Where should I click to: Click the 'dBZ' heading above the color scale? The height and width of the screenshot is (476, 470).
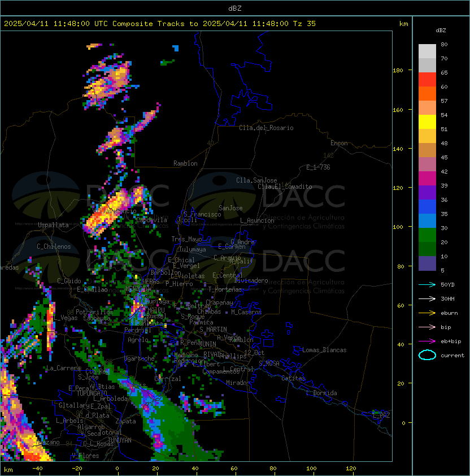[x=441, y=31]
